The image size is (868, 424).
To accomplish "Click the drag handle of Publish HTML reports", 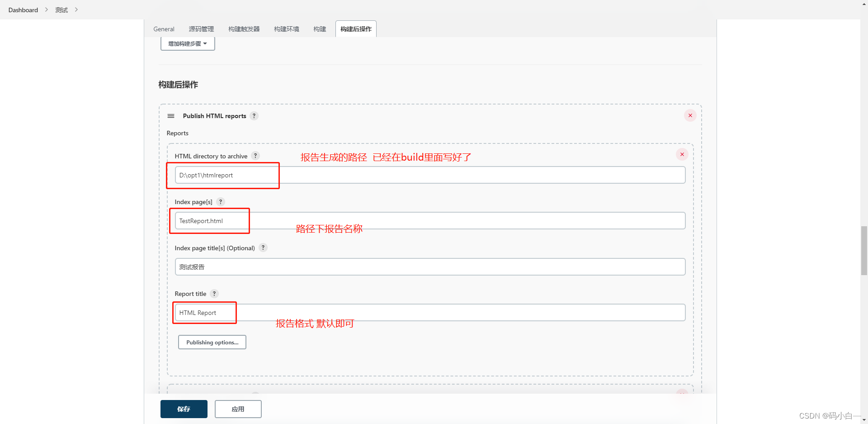I will (x=171, y=116).
